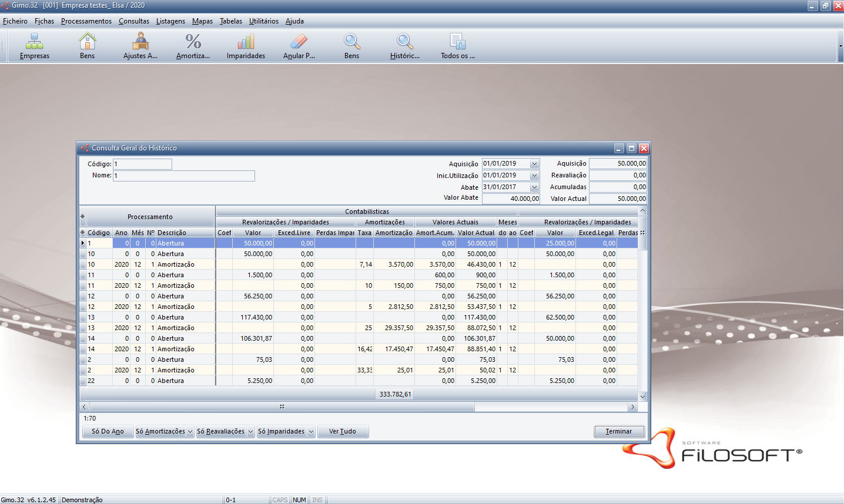Open Só Amortizações dropdown arrow
The height and width of the screenshot is (504, 844).
click(x=190, y=432)
